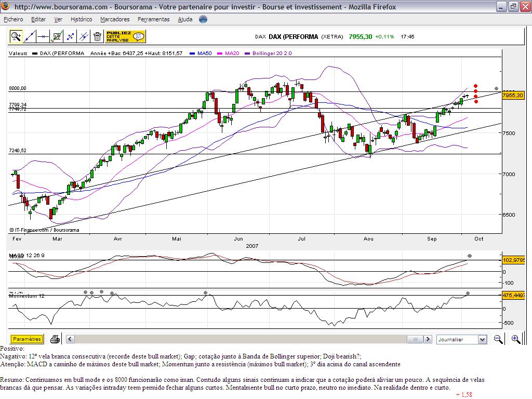
Task: Click the 8000,00 level label
Action: (18, 88)
